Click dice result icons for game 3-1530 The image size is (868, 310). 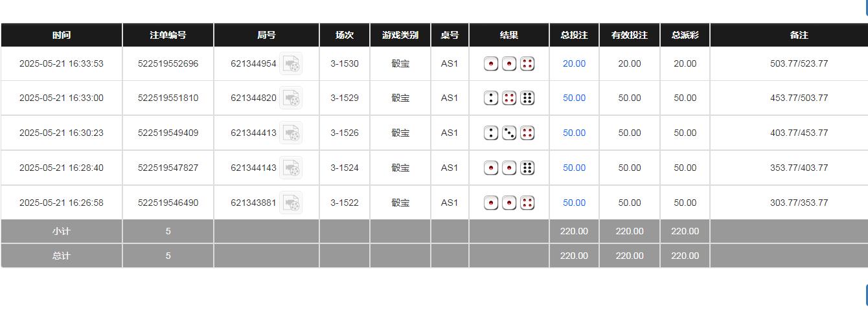coord(509,64)
